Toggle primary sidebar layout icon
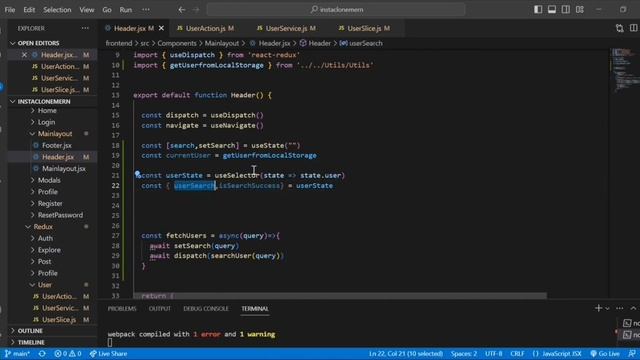Image resolution: width=640 pixels, height=360 pixels. coord(538,9)
